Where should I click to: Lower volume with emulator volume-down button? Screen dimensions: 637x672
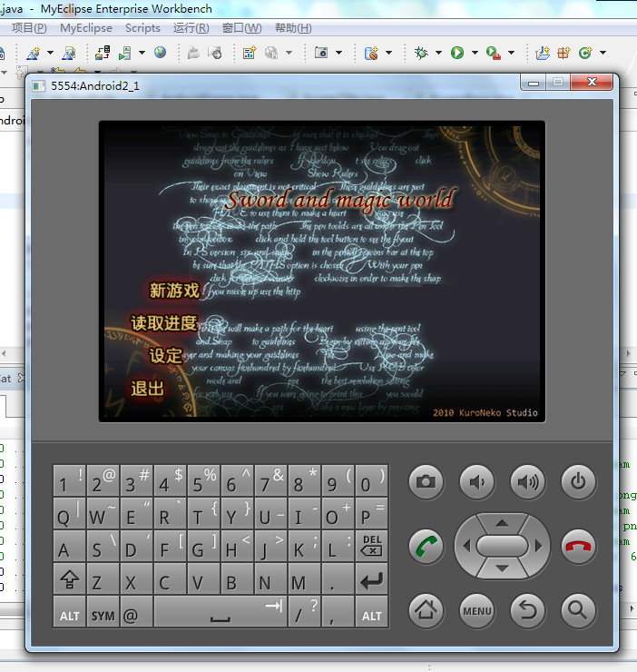coord(476,481)
